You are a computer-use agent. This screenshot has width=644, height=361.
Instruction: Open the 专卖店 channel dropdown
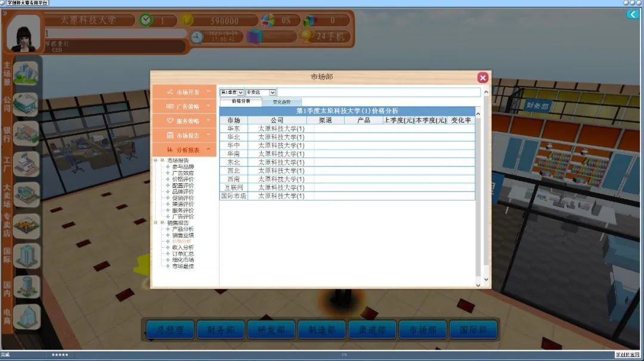[261, 92]
